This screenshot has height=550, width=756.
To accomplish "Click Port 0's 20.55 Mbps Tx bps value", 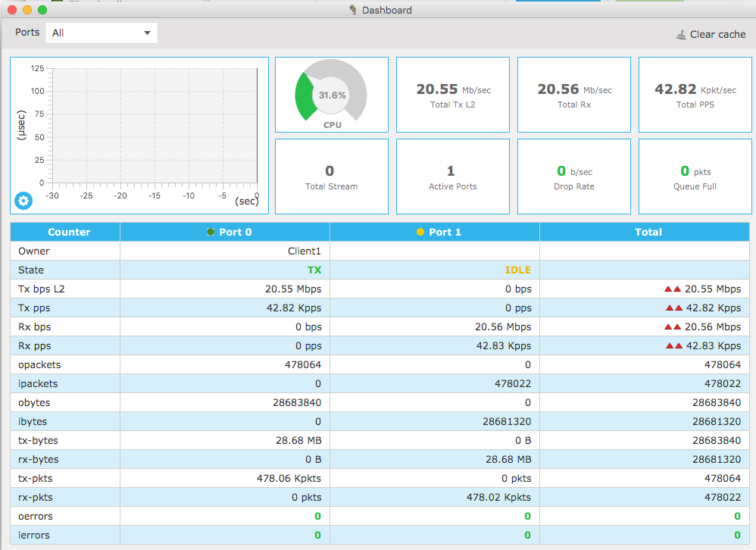I will tap(293, 289).
